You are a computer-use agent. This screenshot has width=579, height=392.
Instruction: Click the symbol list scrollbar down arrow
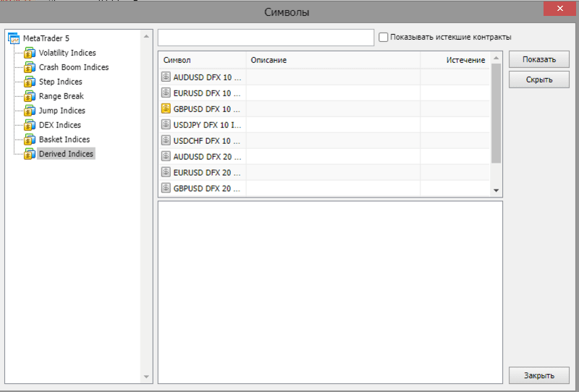tap(496, 190)
